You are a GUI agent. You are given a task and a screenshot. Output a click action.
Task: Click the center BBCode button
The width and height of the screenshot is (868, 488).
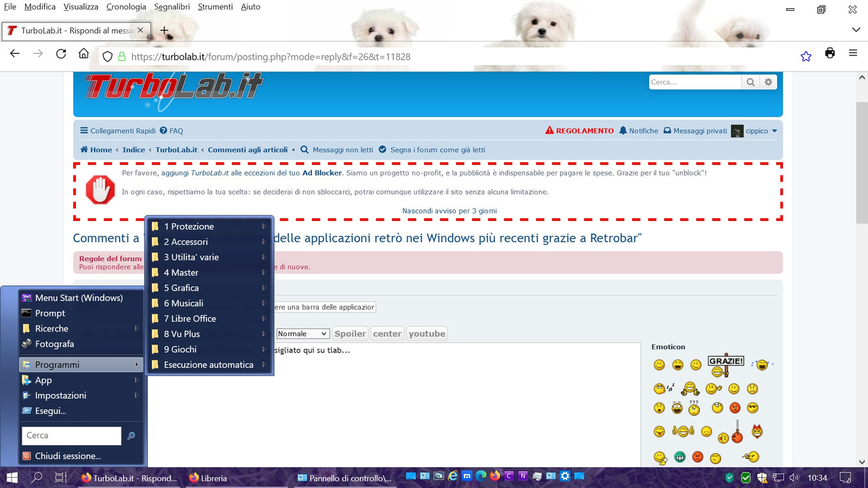(387, 333)
